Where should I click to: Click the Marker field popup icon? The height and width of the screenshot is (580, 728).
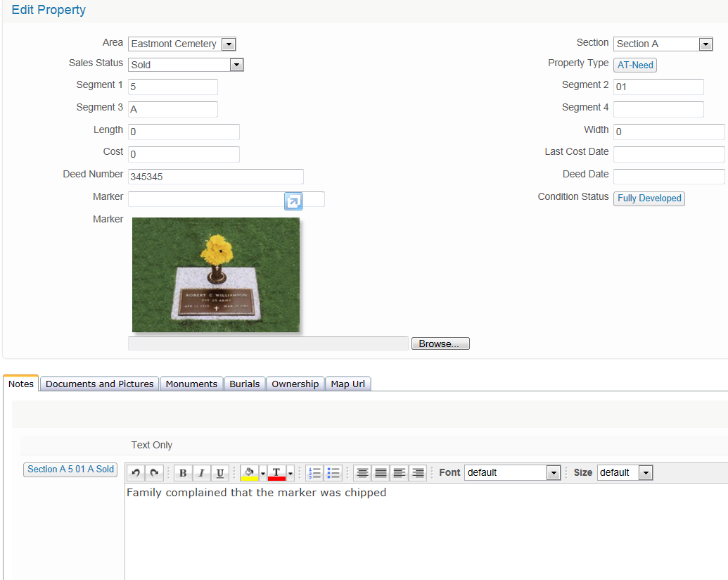click(293, 201)
